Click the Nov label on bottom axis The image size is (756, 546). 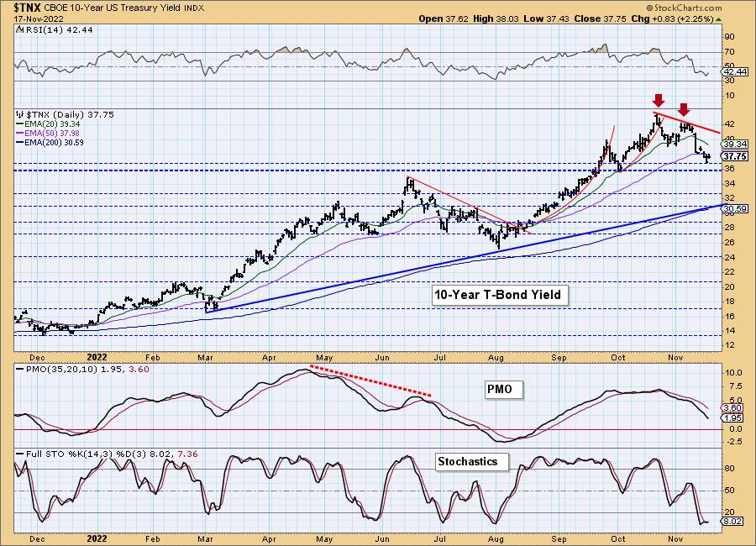point(676,538)
